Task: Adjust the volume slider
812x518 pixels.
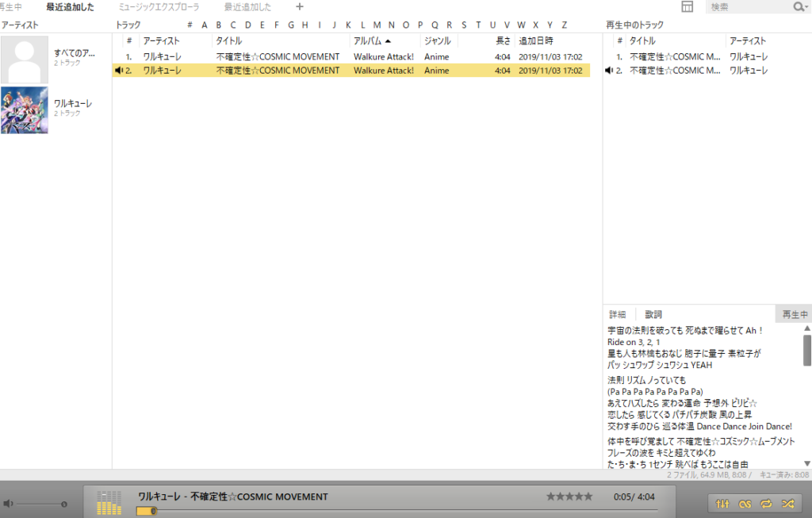Action: [x=40, y=504]
